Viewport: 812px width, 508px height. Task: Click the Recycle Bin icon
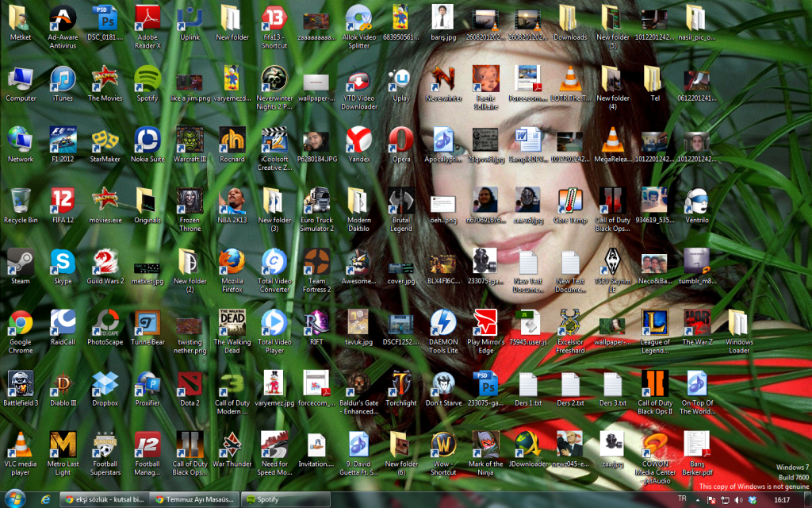20,201
